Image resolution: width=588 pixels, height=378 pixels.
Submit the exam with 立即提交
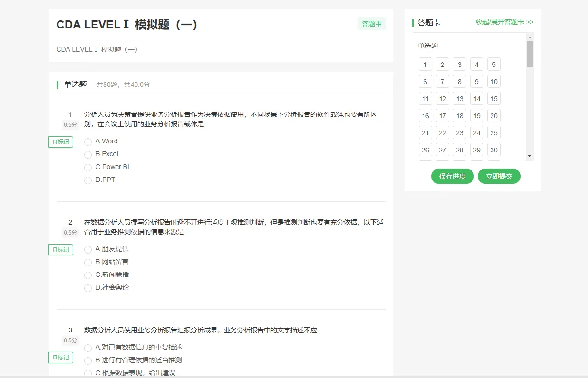[499, 176]
